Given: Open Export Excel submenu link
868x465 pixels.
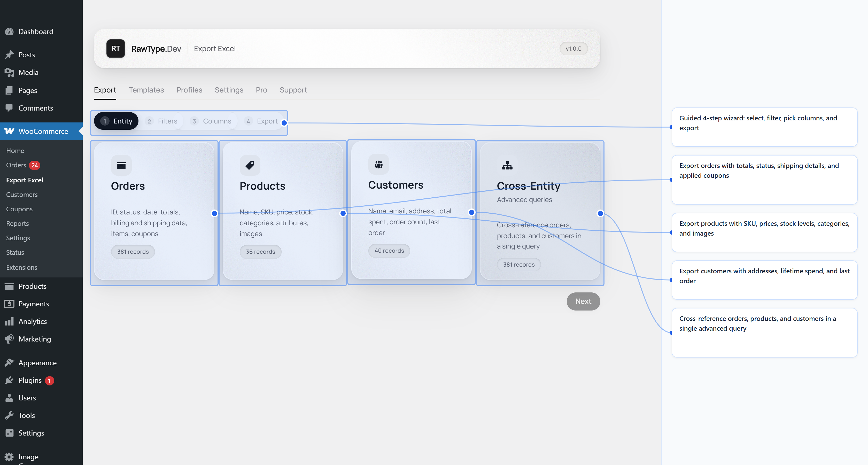Looking at the screenshot, I should click(25, 180).
